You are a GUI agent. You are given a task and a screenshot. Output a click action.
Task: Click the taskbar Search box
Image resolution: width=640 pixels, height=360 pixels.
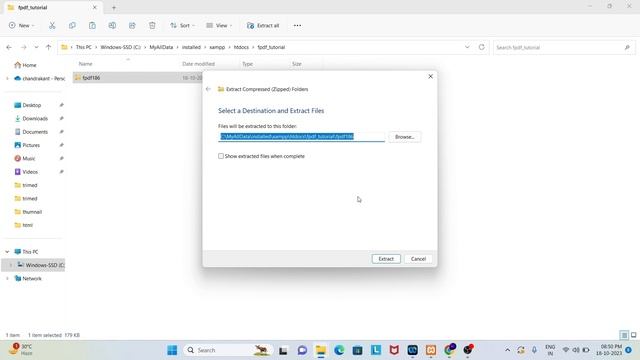click(229, 350)
